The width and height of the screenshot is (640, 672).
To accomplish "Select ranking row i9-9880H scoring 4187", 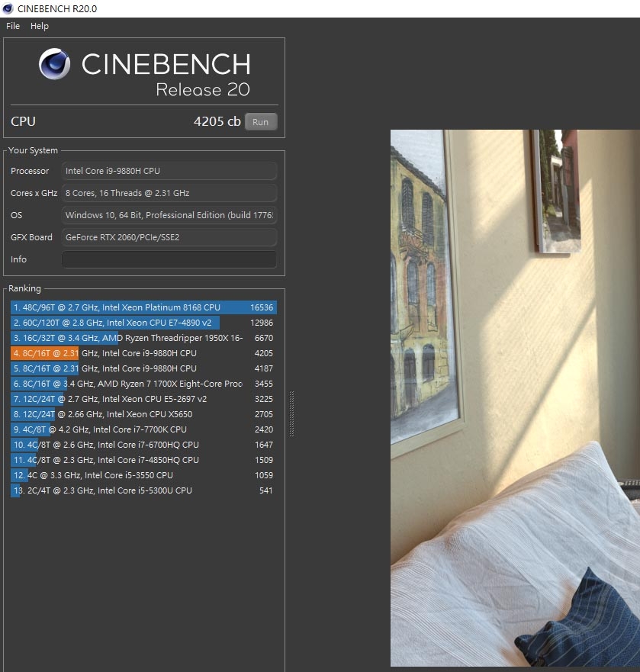I will (x=143, y=368).
